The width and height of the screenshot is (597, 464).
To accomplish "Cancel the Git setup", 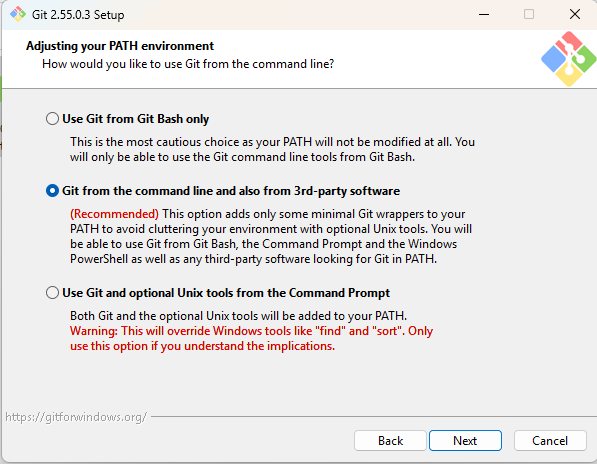I will point(550,440).
